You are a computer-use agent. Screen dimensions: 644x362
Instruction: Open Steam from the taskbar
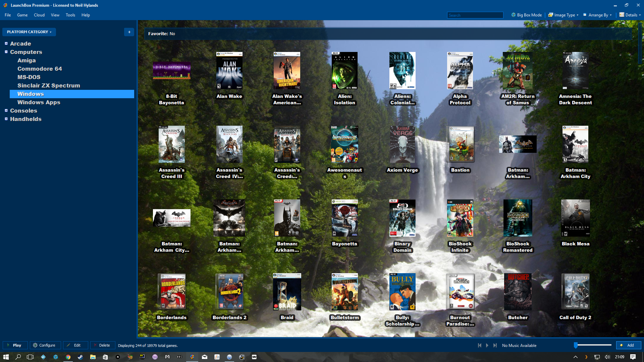pos(80,357)
